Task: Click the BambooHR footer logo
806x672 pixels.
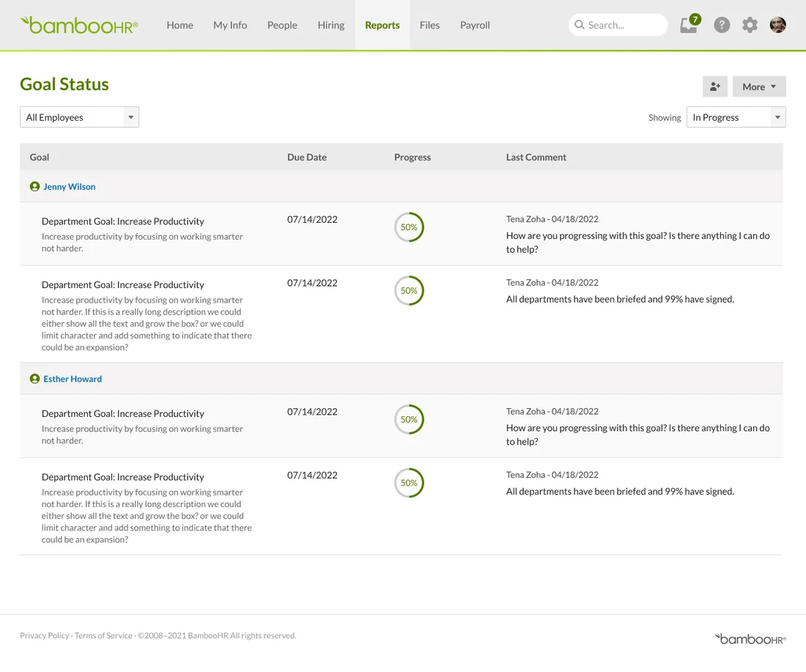Action: [x=750, y=638]
